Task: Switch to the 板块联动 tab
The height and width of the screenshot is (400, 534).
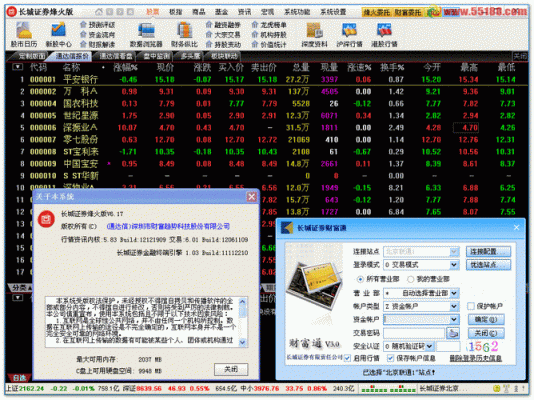Action: (x=224, y=56)
